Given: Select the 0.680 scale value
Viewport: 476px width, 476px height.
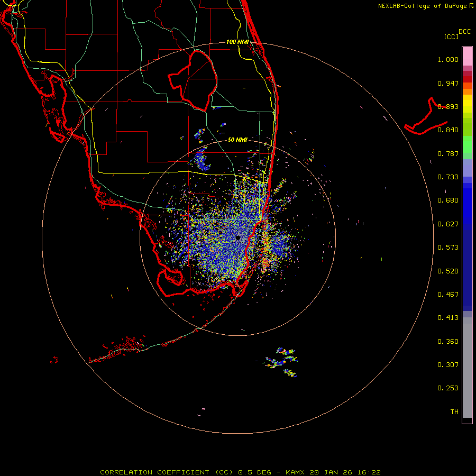Looking at the screenshot, I should [x=448, y=200].
